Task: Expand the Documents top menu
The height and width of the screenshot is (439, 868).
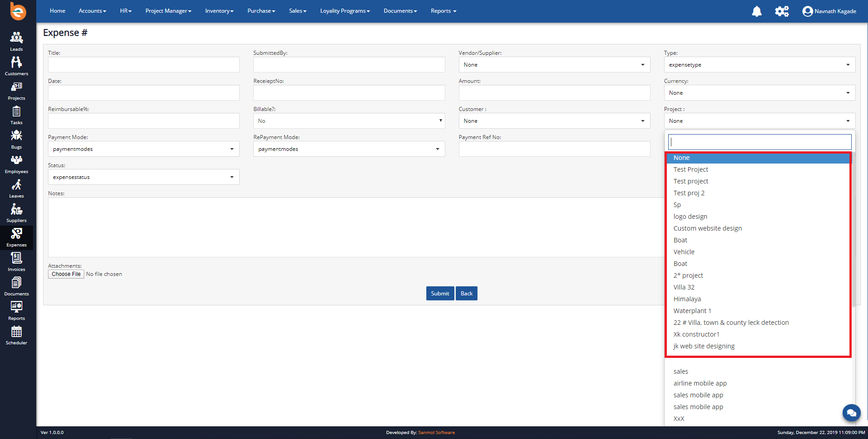Action: (400, 11)
